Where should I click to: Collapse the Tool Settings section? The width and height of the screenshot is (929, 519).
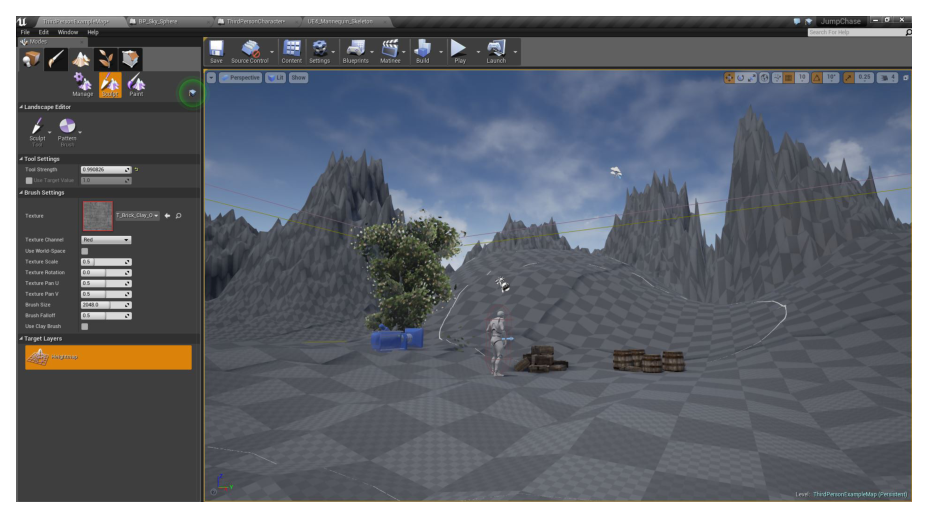pos(21,159)
